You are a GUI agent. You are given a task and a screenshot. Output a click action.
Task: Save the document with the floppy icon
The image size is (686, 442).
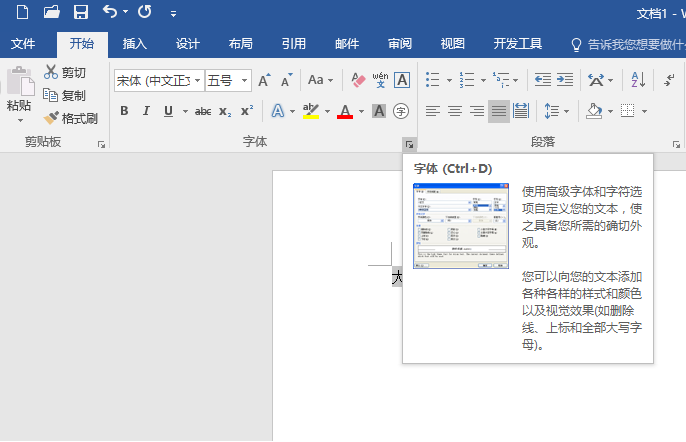[x=81, y=12]
